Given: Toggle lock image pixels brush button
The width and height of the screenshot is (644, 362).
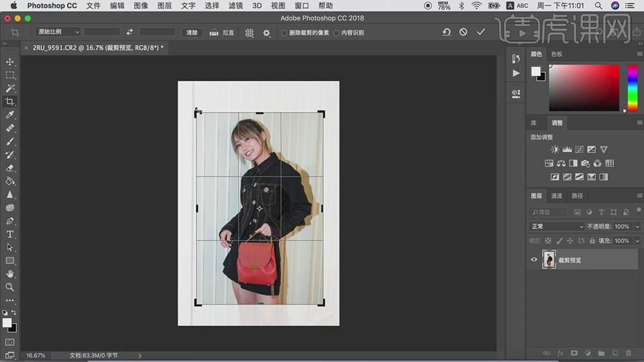Looking at the screenshot, I should pos(559,241).
